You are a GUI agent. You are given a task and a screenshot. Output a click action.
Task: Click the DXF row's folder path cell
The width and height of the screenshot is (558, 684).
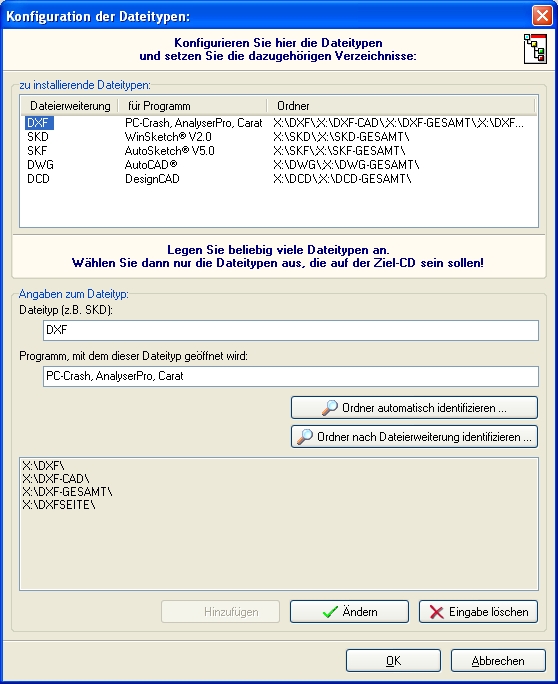pyautogui.click(x=398, y=123)
